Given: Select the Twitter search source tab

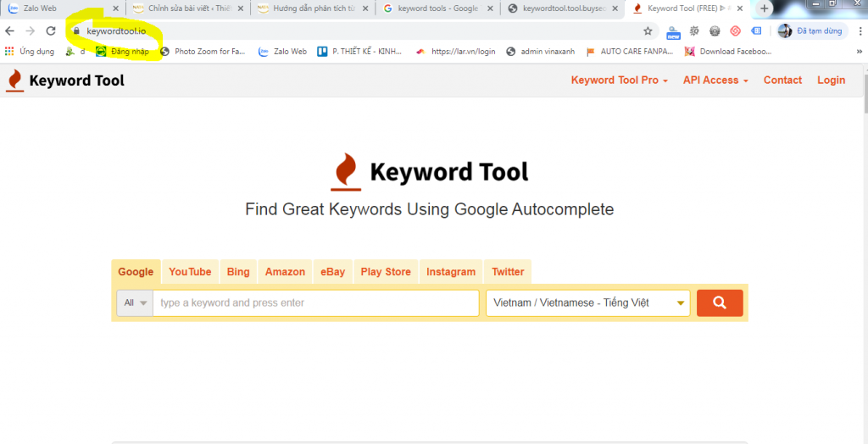Looking at the screenshot, I should [508, 272].
